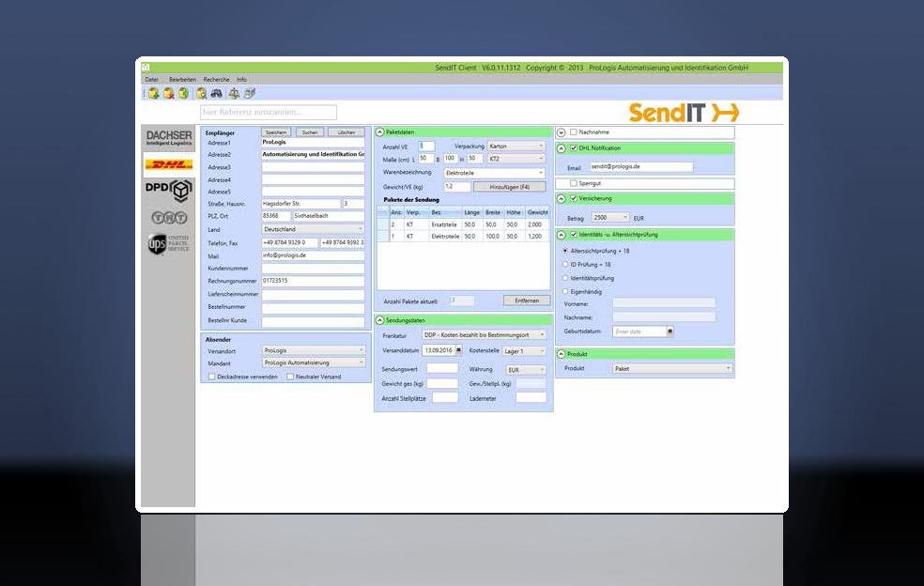Click the Sendungswert input field

click(442, 368)
